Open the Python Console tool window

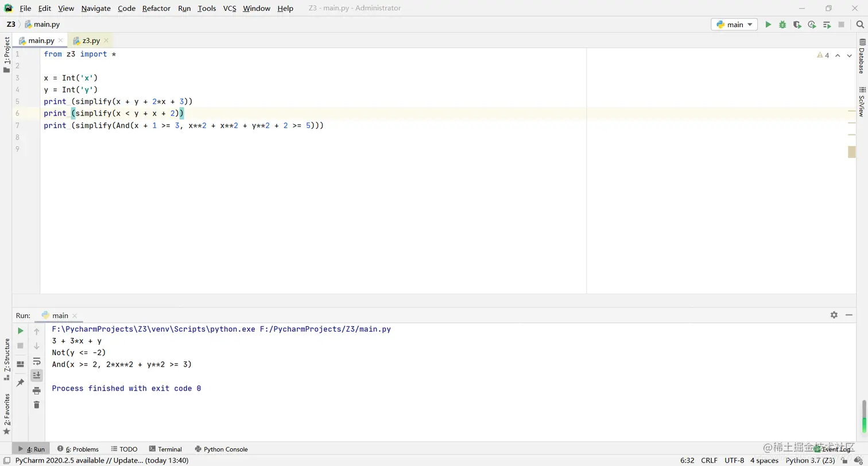tap(221, 449)
